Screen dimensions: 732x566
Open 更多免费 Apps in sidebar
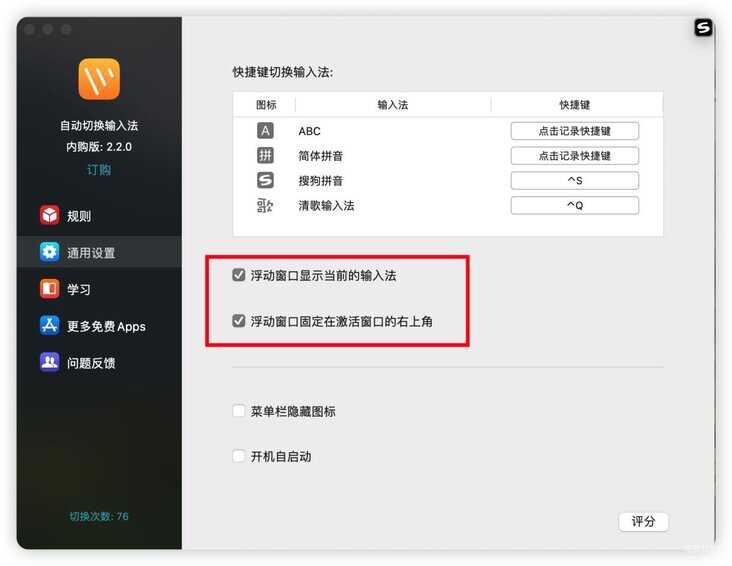pos(99,325)
